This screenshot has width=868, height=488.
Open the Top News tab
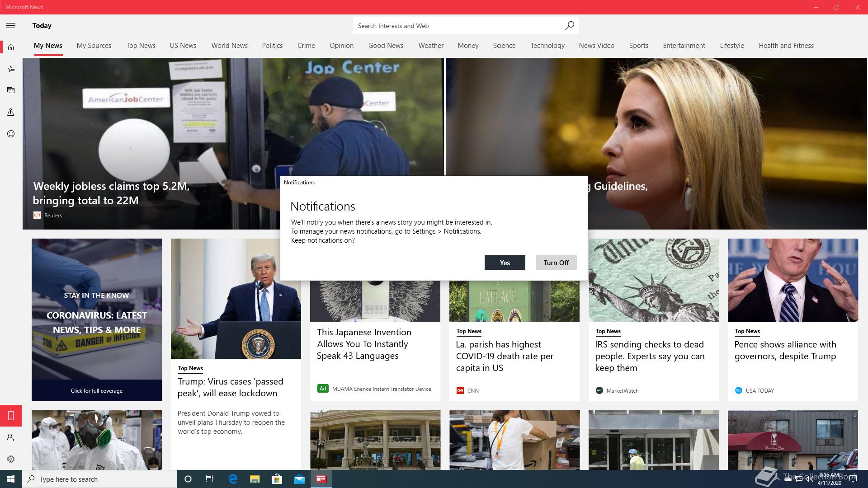(x=141, y=46)
